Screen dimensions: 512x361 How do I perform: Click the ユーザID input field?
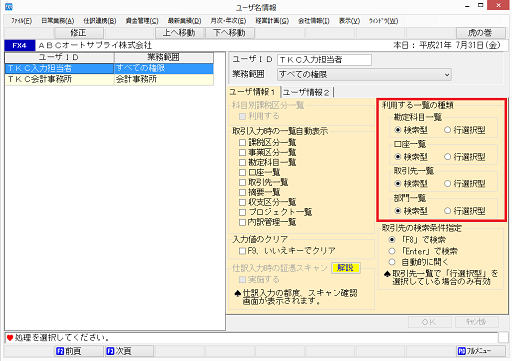pos(324,60)
